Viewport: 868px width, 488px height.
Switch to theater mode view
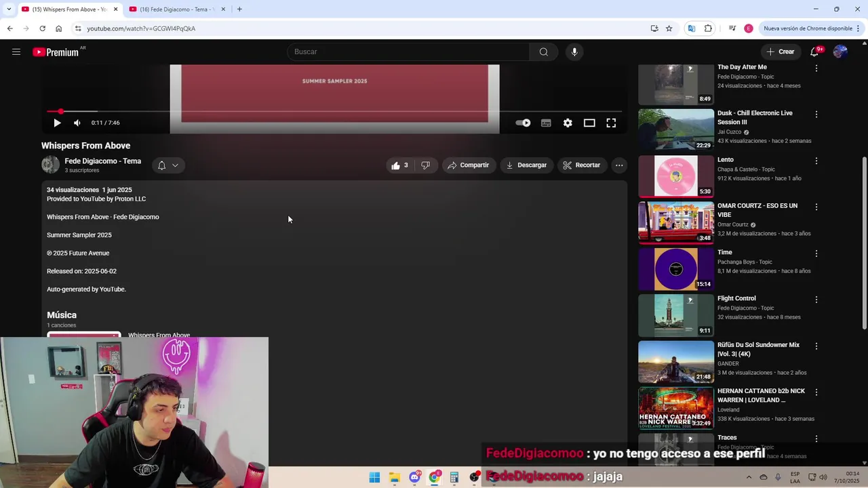click(589, 123)
